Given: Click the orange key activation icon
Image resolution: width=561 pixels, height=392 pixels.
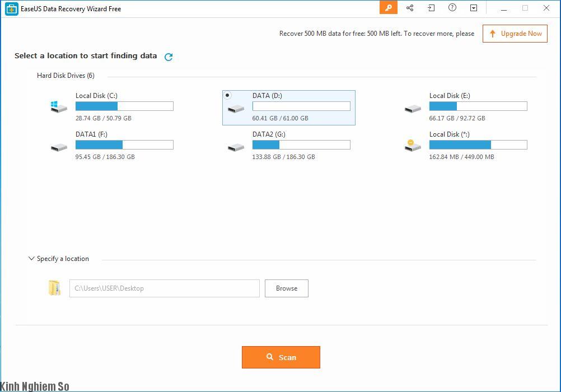Looking at the screenshot, I should [x=388, y=7].
